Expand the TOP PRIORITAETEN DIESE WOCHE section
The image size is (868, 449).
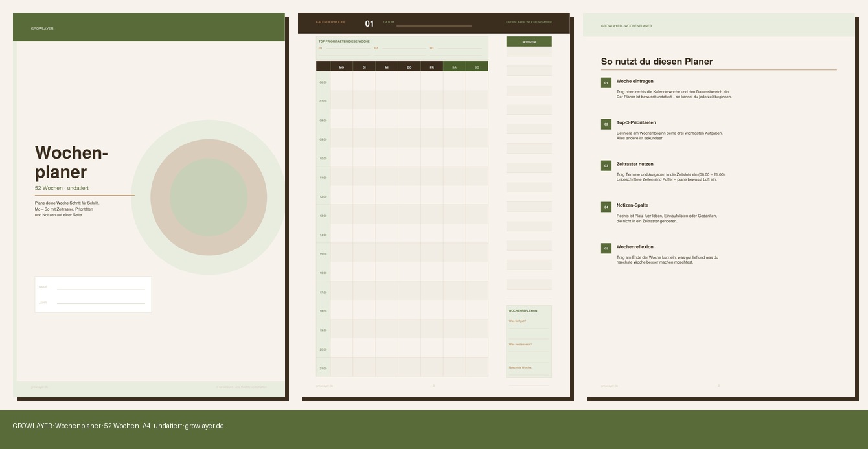point(345,40)
